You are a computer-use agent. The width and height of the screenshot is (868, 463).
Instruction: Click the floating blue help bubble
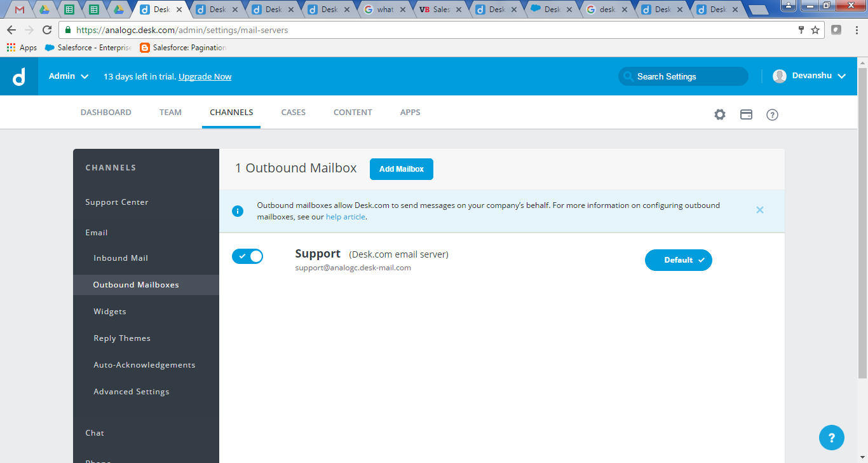click(831, 438)
